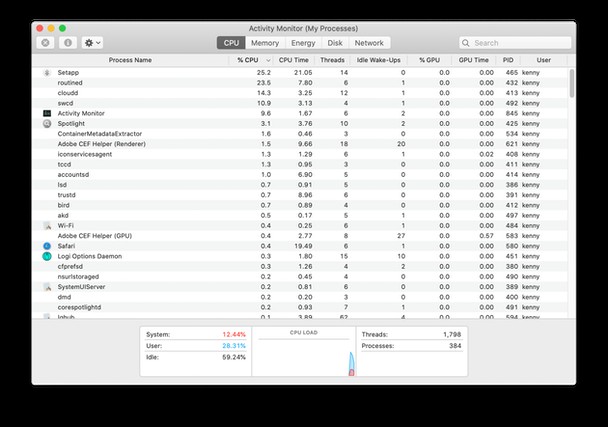Click the stop process toolbar icon
Image resolution: width=608 pixels, height=427 pixels.
[x=45, y=43]
